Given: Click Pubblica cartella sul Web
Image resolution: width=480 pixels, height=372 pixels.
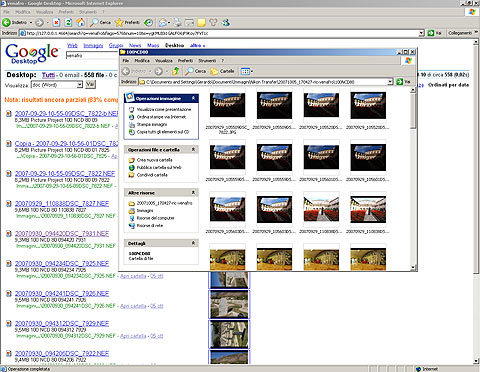Looking at the screenshot, I should tap(155, 168).
